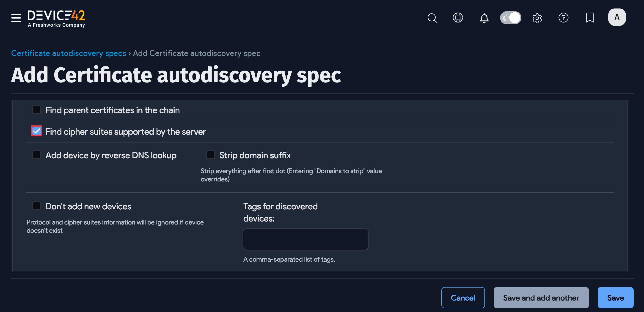Enable Find parent certificates in the chain
The width and height of the screenshot is (644, 312).
pyautogui.click(x=36, y=109)
